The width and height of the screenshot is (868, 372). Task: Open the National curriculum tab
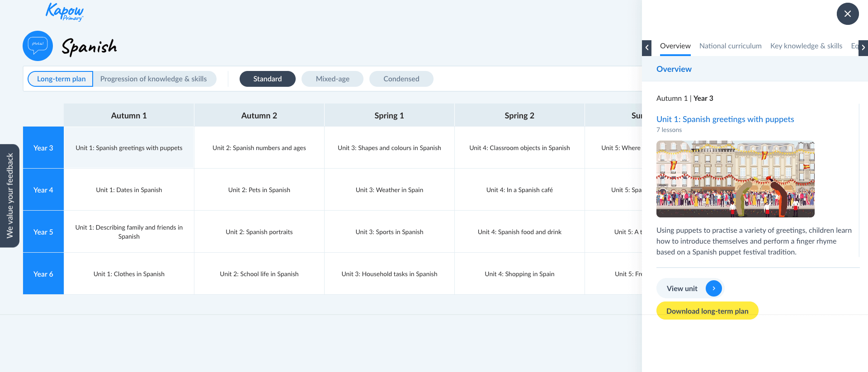click(x=730, y=46)
